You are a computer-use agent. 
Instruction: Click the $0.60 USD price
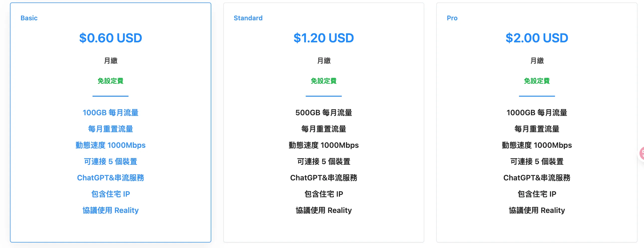[110, 38]
